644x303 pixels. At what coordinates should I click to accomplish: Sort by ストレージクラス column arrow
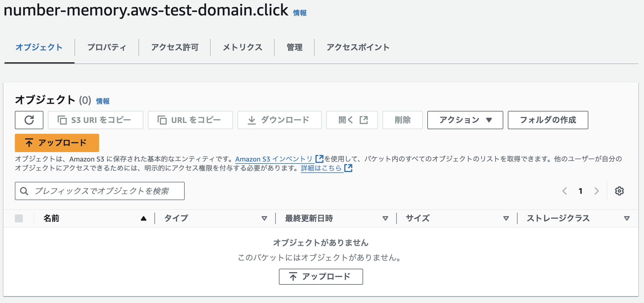(627, 218)
